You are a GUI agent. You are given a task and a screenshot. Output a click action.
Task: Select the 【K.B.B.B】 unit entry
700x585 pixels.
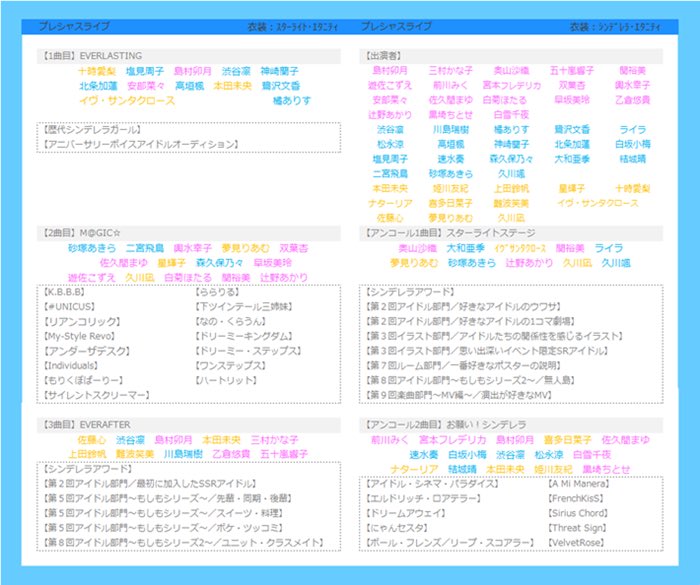(64, 292)
